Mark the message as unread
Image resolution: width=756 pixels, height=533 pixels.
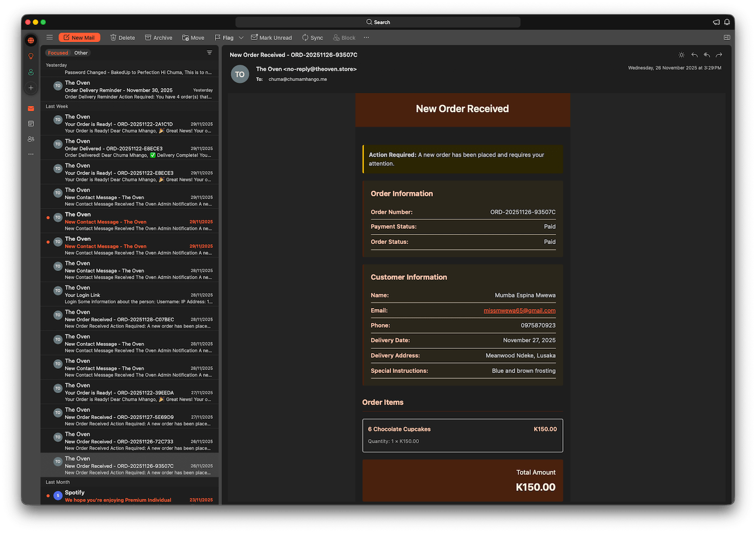(x=271, y=38)
